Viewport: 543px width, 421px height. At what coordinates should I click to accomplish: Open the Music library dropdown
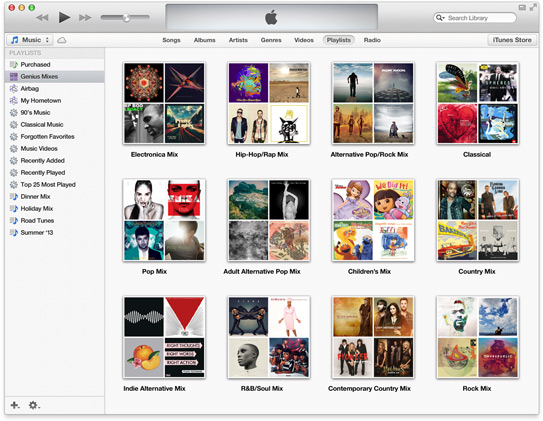(30, 40)
